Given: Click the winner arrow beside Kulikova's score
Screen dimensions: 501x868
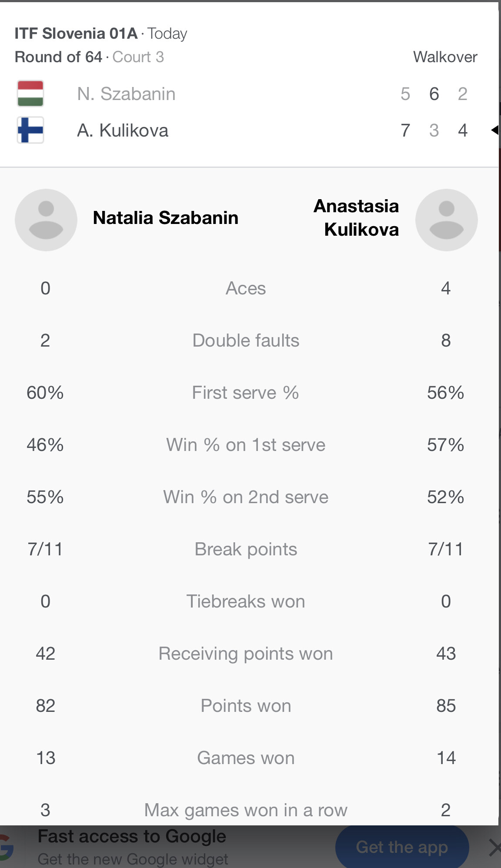Looking at the screenshot, I should point(494,130).
